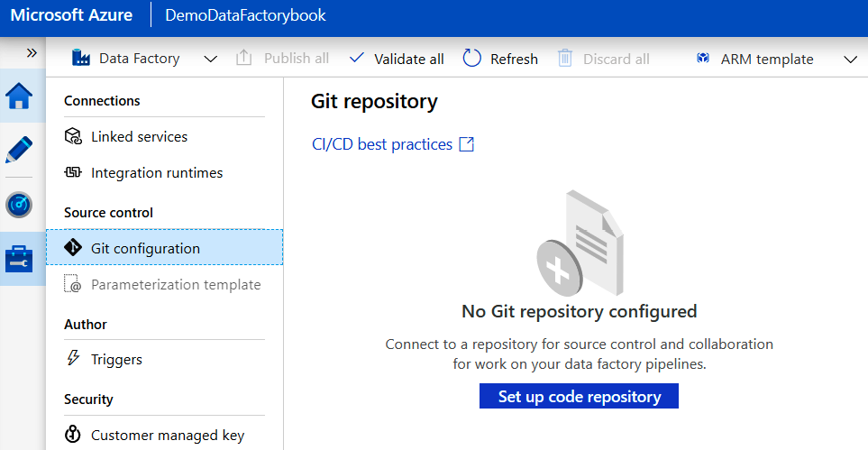The width and height of the screenshot is (868, 450).
Task: Select Integration runtimes menu item
Action: (x=157, y=173)
